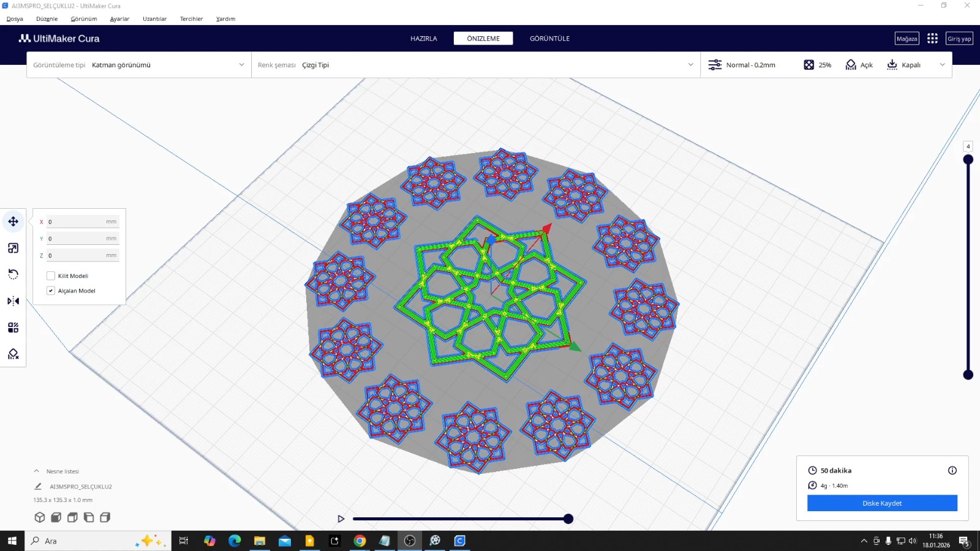Open the Marketplace grid icon near Giriş yap
980x551 pixels.
932,38
